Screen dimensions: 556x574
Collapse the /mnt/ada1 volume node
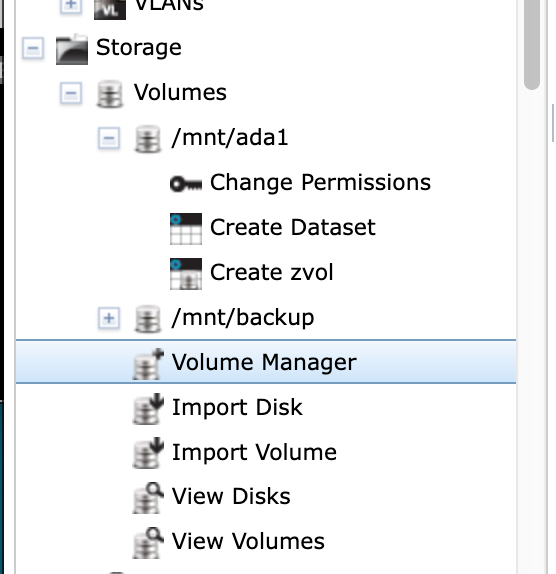pos(109,138)
